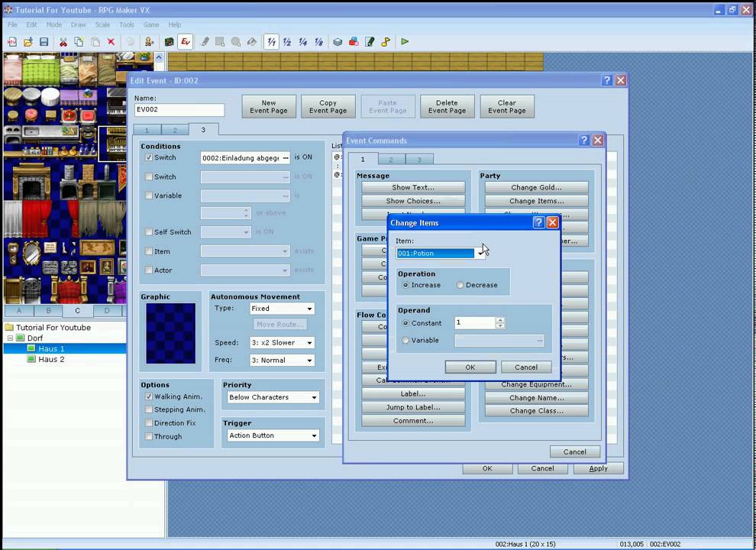This screenshot has width=756, height=550.
Task: Open the Priority dropdown Below Characters
Action: (273, 397)
